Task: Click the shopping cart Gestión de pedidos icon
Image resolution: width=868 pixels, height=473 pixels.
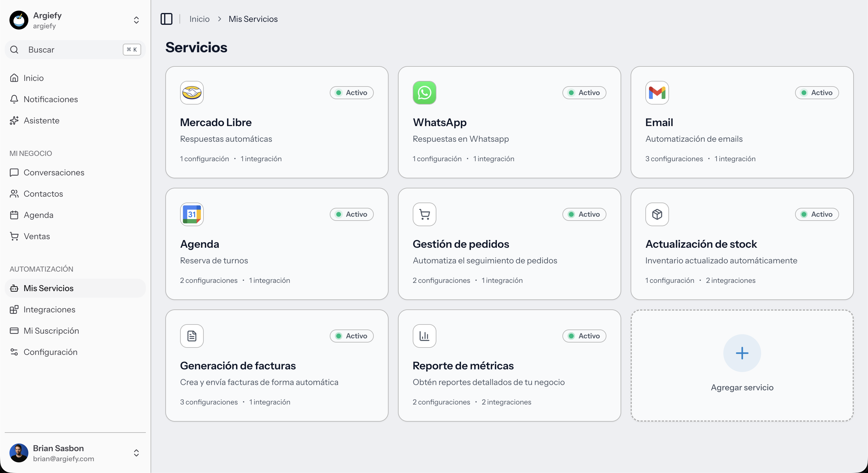Action: click(x=424, y=214)
